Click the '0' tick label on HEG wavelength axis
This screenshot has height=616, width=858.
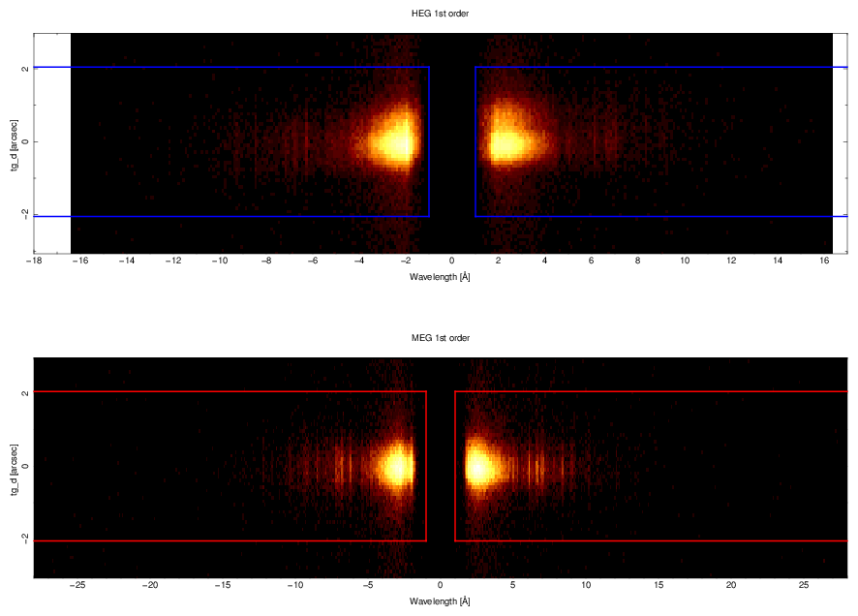coord(452,261)
